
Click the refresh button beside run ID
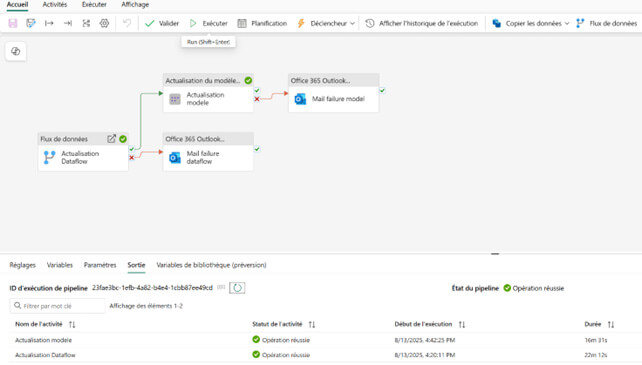click(237, 288)
